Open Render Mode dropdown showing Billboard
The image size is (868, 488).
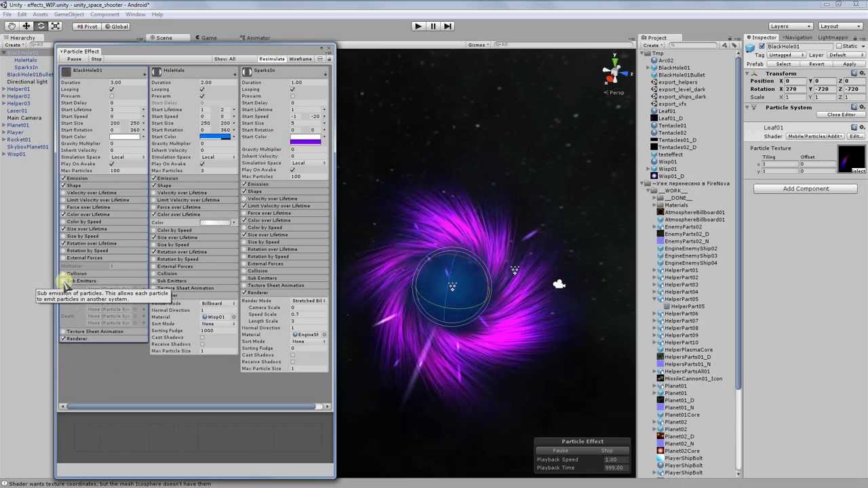[x=217, y=304]
